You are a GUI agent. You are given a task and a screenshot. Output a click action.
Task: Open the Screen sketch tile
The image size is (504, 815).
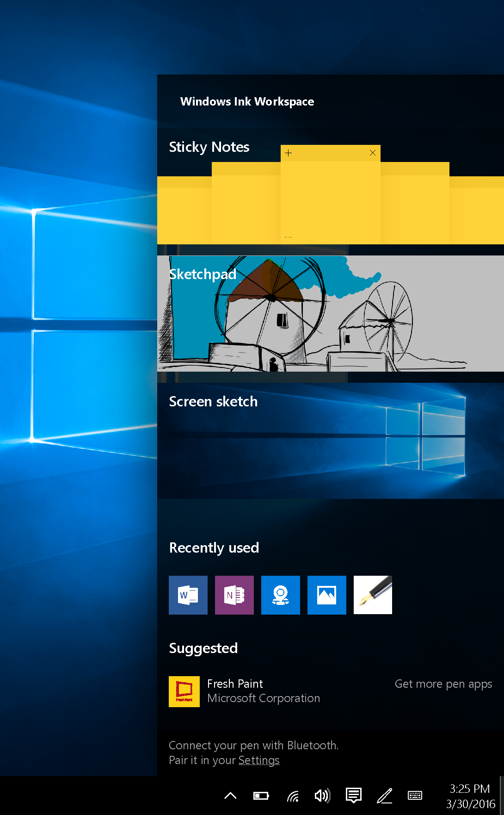point(331,441)
